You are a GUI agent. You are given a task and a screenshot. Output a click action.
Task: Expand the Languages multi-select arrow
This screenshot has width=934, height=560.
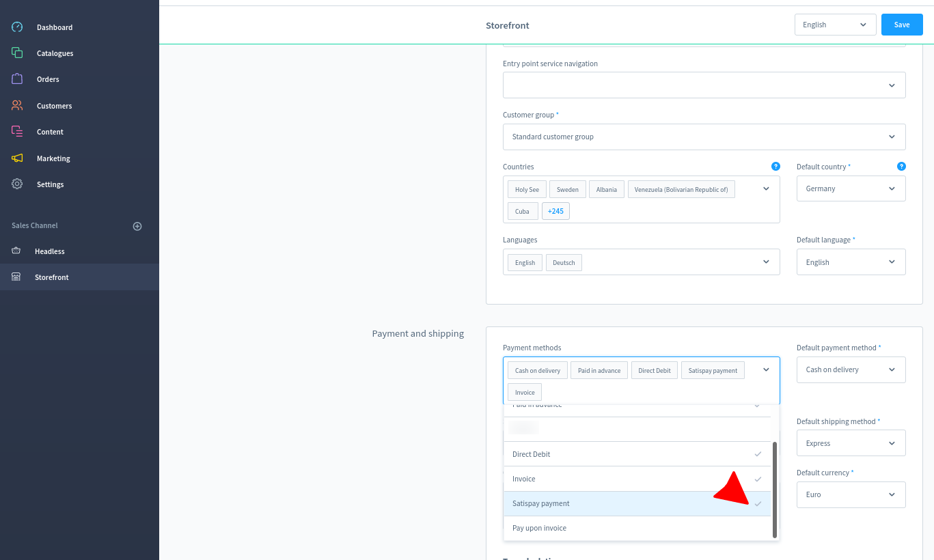click(766, 262)
